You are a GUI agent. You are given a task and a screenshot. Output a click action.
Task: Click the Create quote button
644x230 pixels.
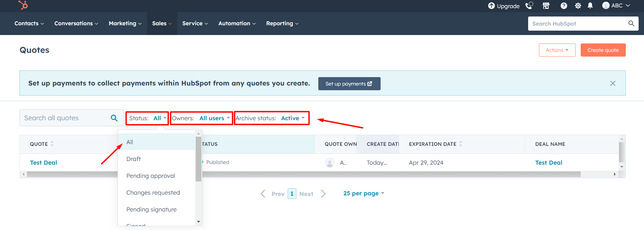(x=603, y=50)
